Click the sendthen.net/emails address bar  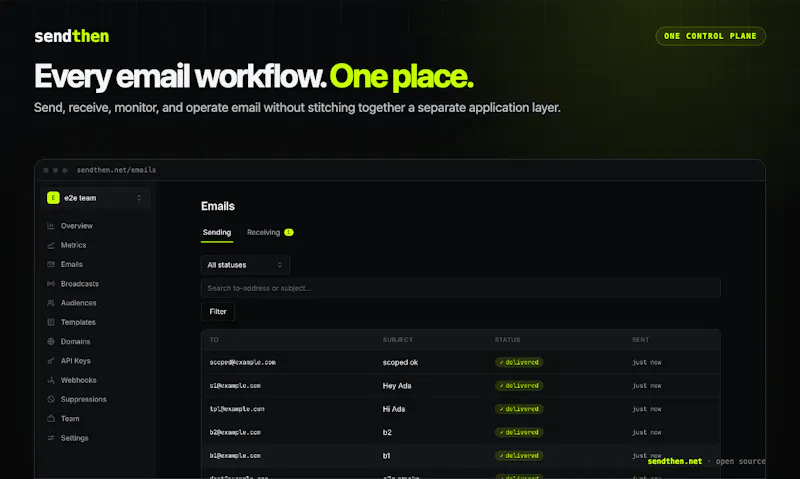point(116,170)
